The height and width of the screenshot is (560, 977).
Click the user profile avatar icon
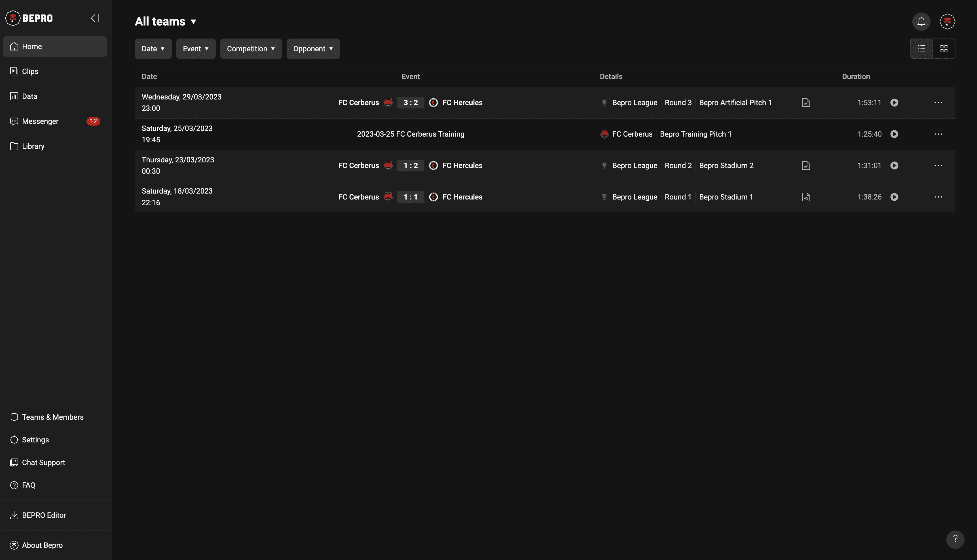pyautogui.click(x=947, y=22)
